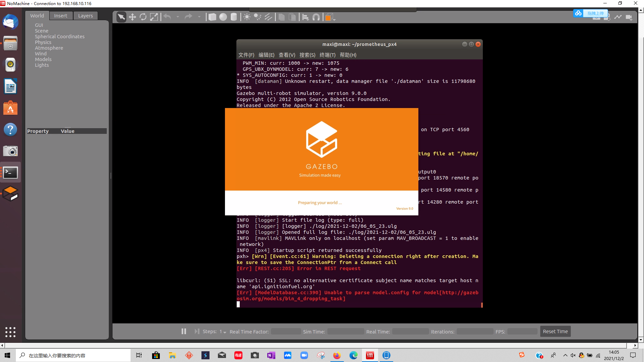Select Atmosphere in the World tree
This screenshot has width=644, height=362.
click(x=49, y=48)
